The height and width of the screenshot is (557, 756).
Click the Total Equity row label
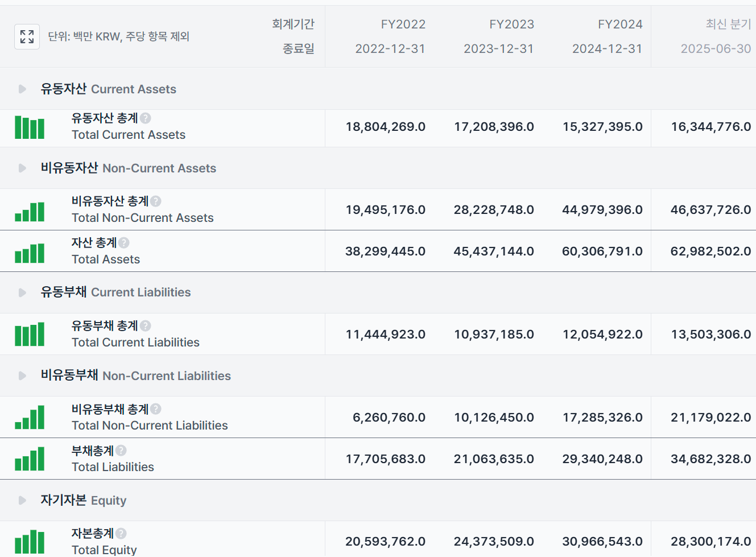coord(104,550)
